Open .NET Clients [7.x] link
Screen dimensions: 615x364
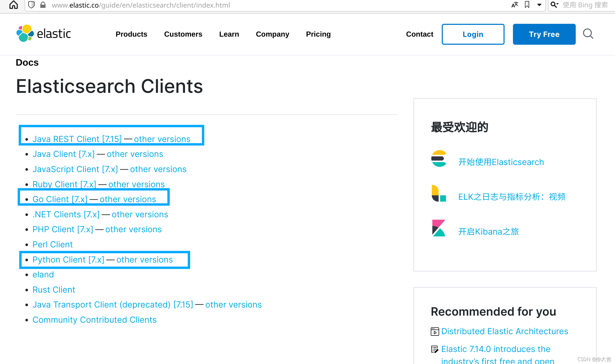tap(66, 214)
